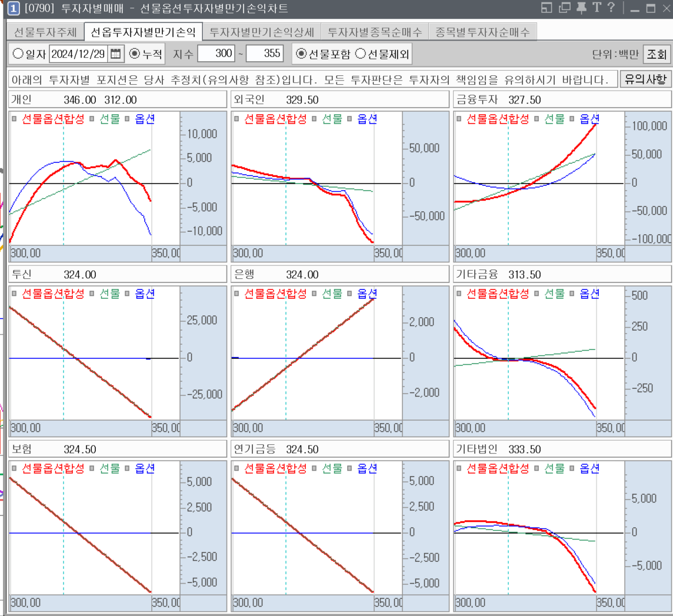
Task: Select the 선물제외 radio option
Action: [361, 54]
